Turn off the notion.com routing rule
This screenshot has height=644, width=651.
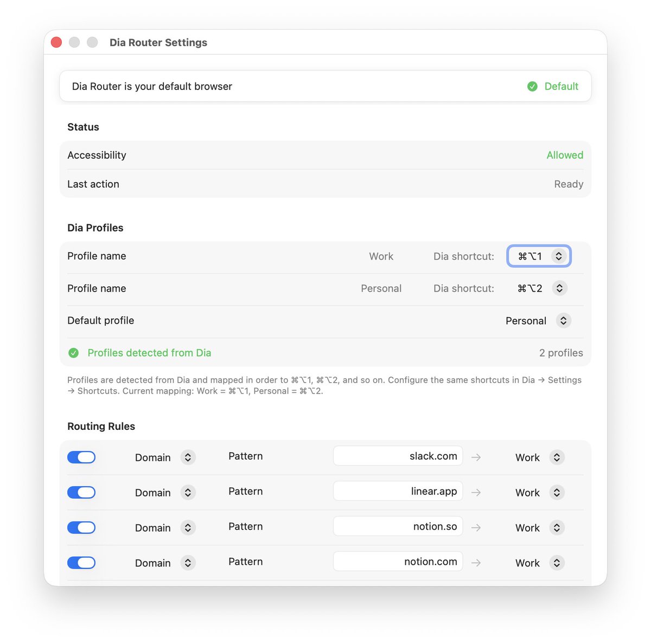click(81, 563)
